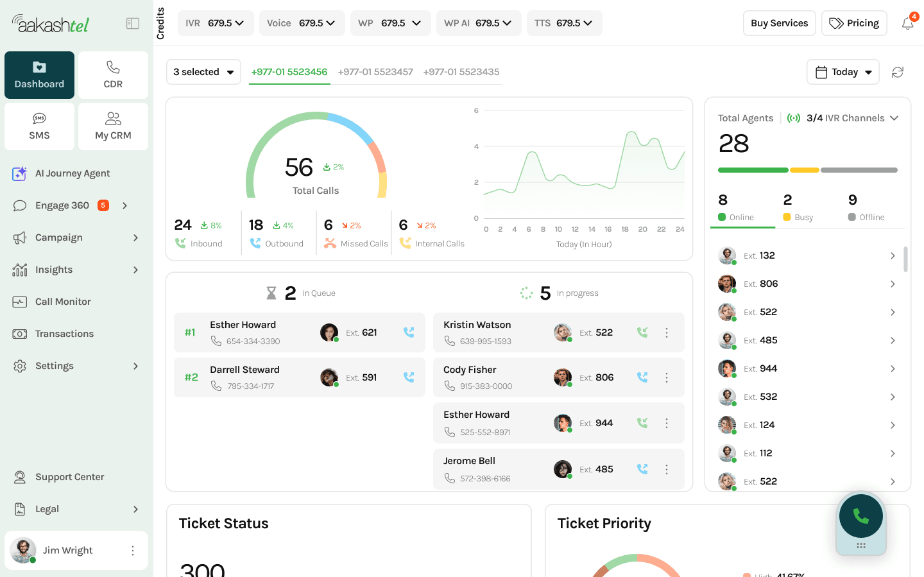Expand the Campaign submenu
Image resolution: width=924 pixels, height=577 pixels.
pos(135,237)
